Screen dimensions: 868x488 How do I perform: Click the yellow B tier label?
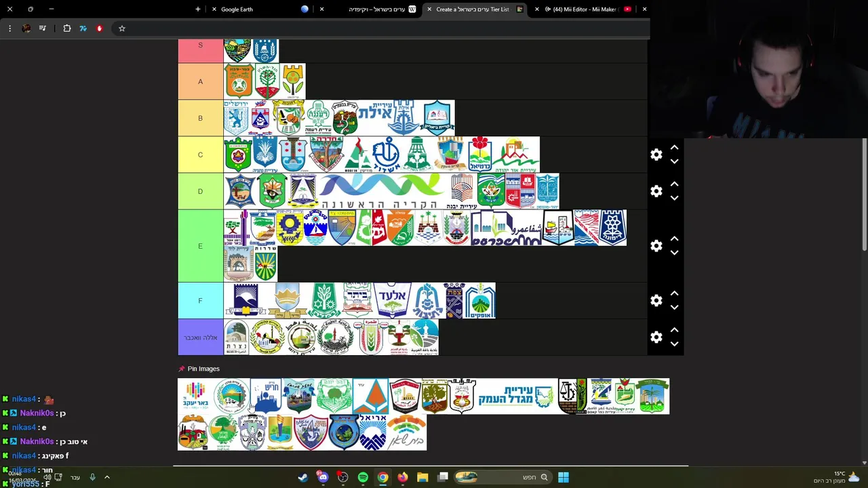201,118
